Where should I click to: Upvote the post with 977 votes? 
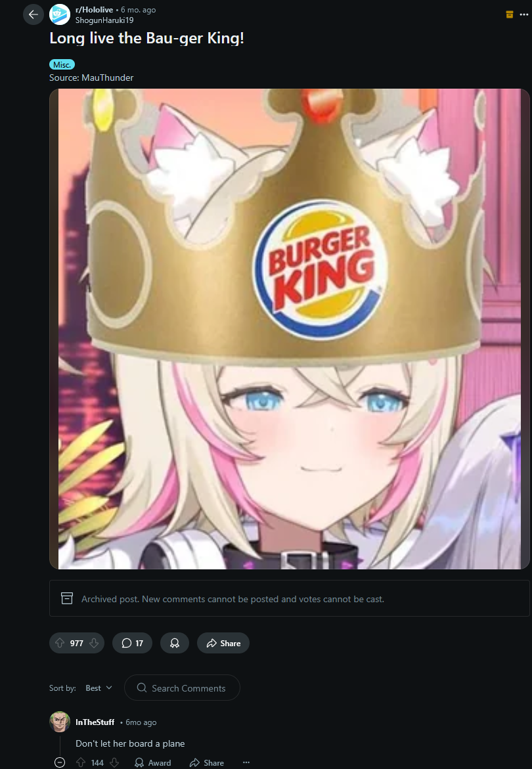point(60,643)
